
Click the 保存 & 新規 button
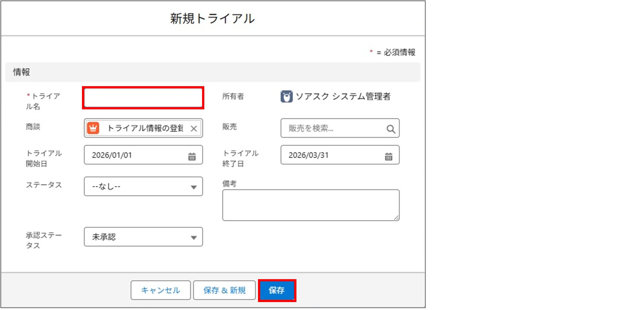point(224,290)
